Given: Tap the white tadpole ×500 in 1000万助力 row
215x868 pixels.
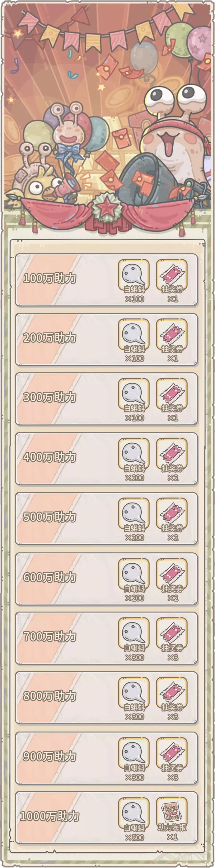Looking at the screenshot, I should [x=133, y=814].
